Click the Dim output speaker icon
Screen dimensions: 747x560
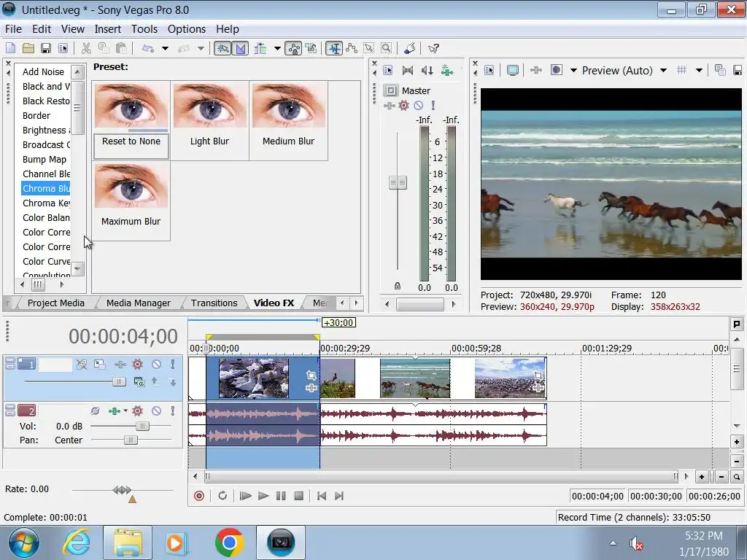(427, 71)
